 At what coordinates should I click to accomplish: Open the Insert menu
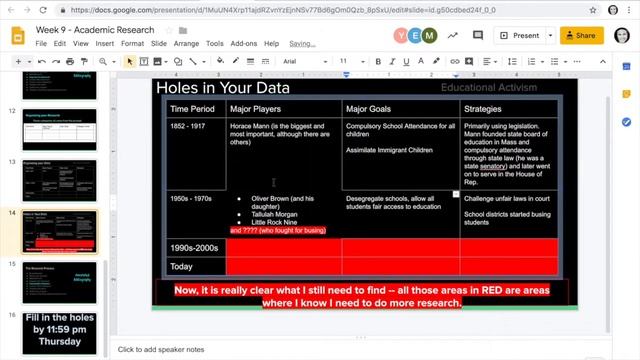105,43
